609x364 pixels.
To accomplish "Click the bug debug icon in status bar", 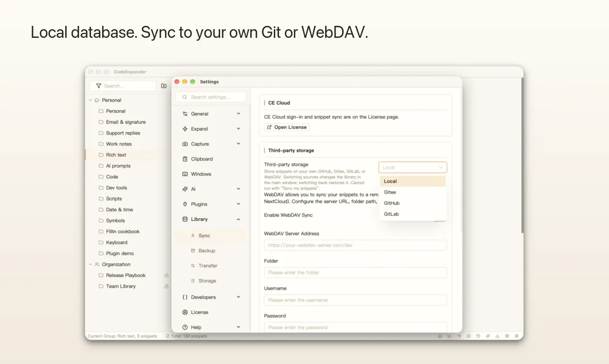I will [507, 336].
